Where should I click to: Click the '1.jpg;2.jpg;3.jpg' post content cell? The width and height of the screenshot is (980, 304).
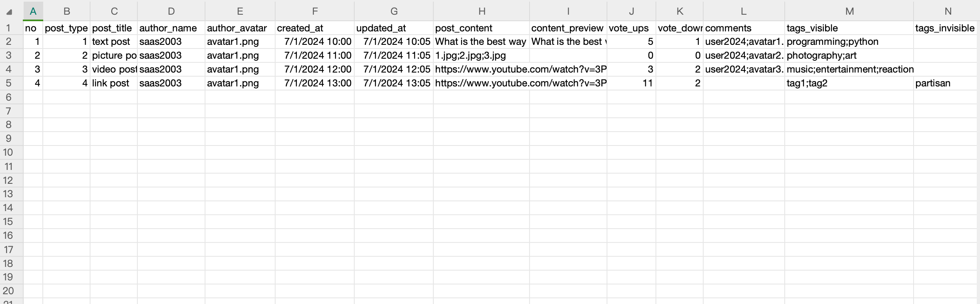481,55
